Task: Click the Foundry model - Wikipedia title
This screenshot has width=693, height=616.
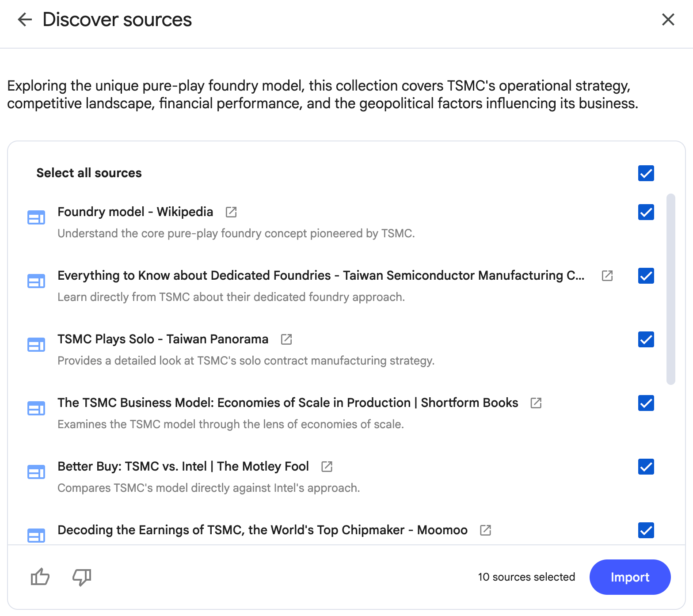Action: (x=135, y=212)
